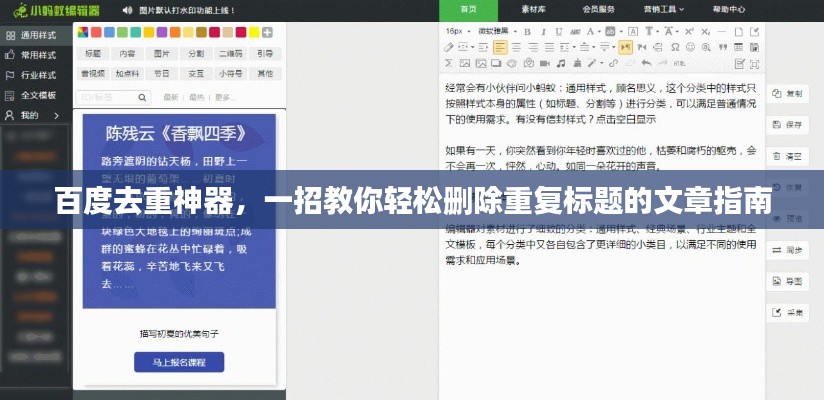Insert formula sigma icon
This screenshot has height=400, width=824.
click(448, 63)
